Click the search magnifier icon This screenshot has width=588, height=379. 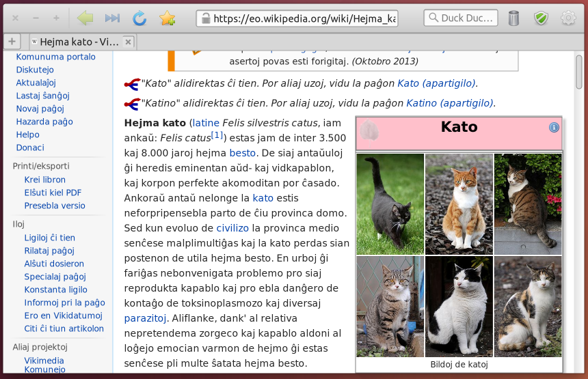(433, 18)
